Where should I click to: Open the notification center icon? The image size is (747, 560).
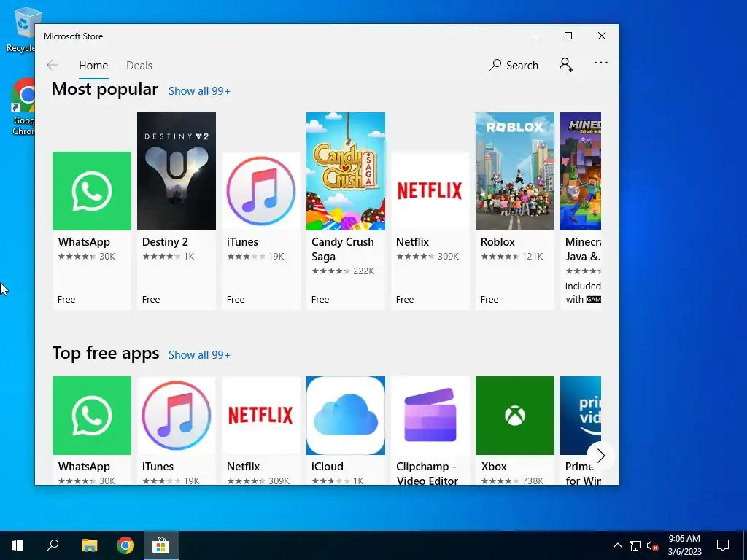point(723,545)
